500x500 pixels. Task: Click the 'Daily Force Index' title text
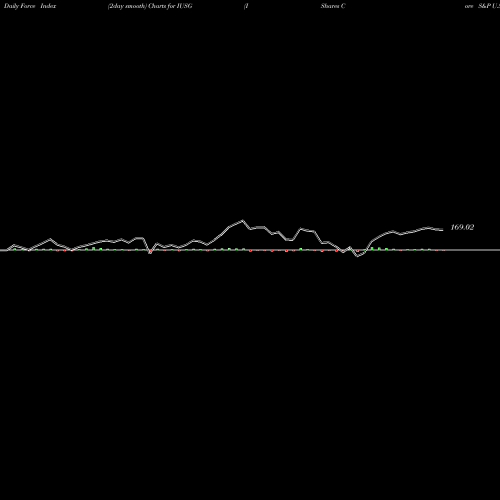point(30,6)
